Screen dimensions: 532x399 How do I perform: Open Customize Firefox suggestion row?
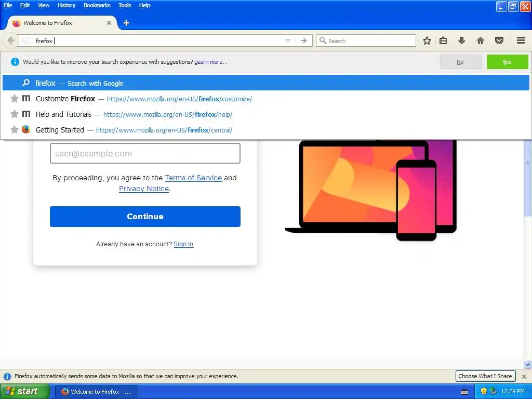pos(265,99)
